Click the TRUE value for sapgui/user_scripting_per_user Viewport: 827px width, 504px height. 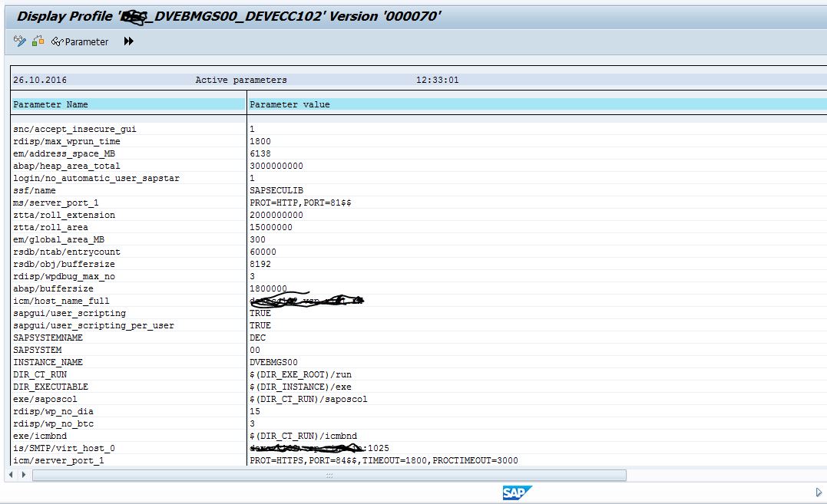click(x=260, y=325)
